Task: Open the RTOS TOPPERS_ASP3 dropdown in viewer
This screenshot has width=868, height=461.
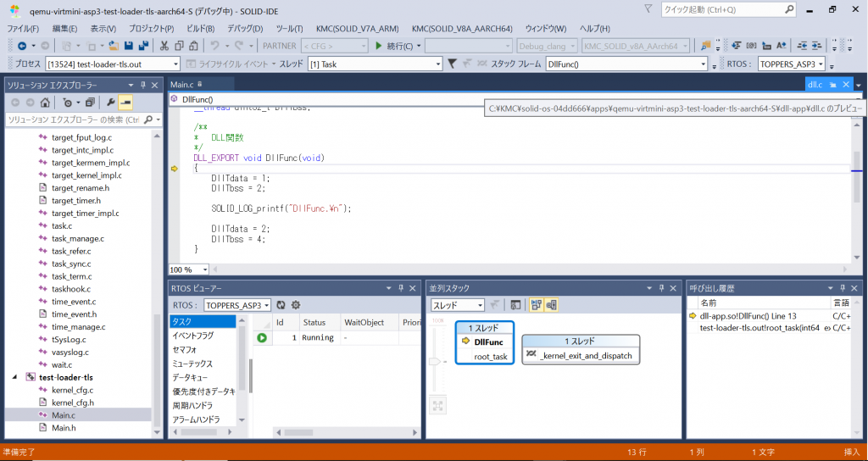Action: pyautogui.click(x=236, y=305)
